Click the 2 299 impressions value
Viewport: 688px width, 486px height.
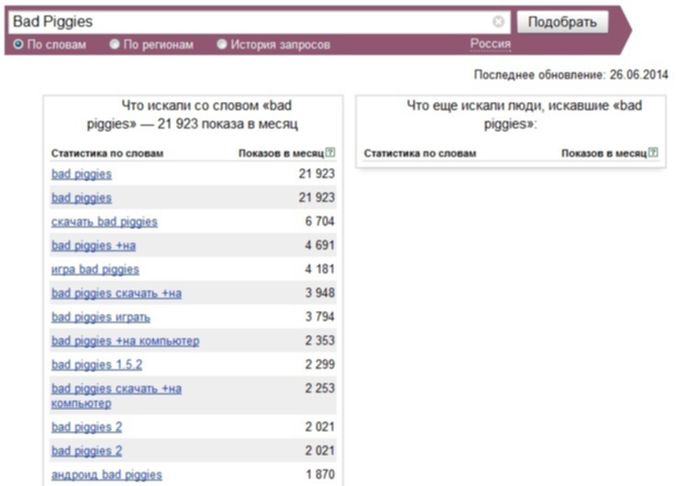(320, 364)
